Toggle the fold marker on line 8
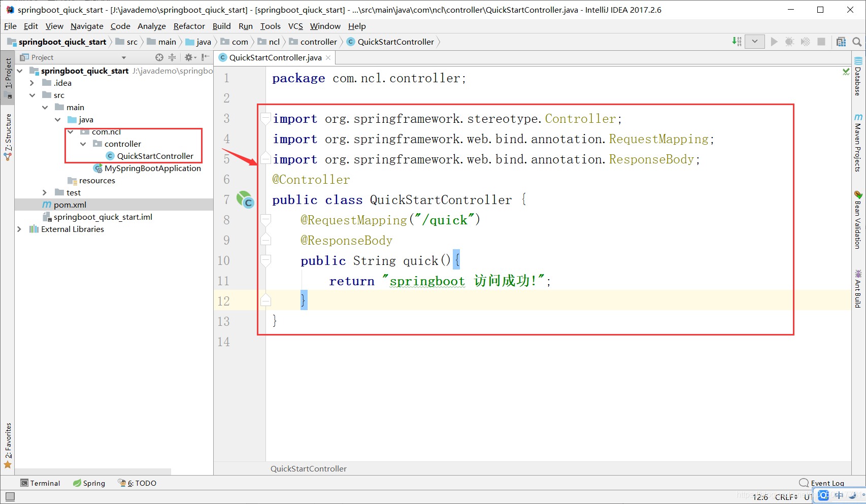The height and width of the screenshot is (504, 866). coord(265,220)
